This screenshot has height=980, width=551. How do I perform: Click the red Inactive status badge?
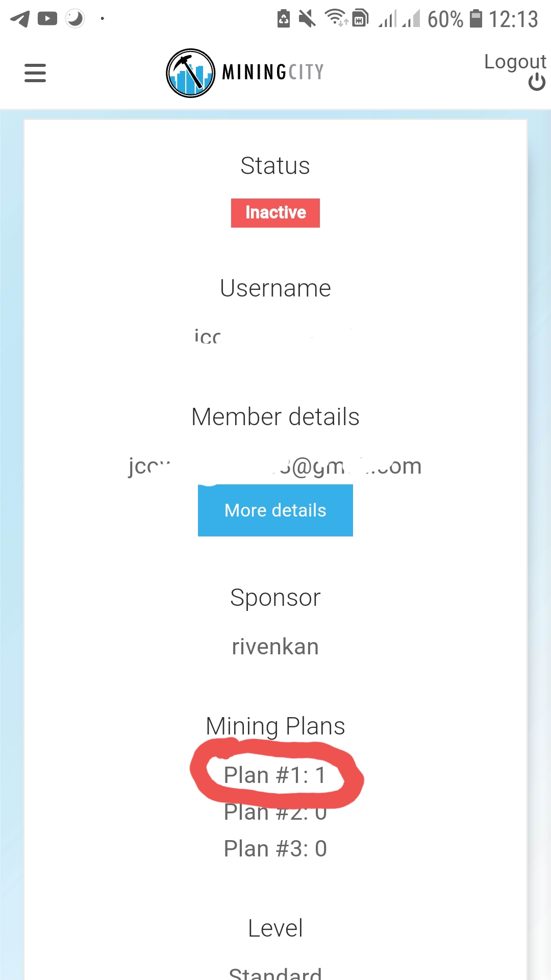pos(275,213)
